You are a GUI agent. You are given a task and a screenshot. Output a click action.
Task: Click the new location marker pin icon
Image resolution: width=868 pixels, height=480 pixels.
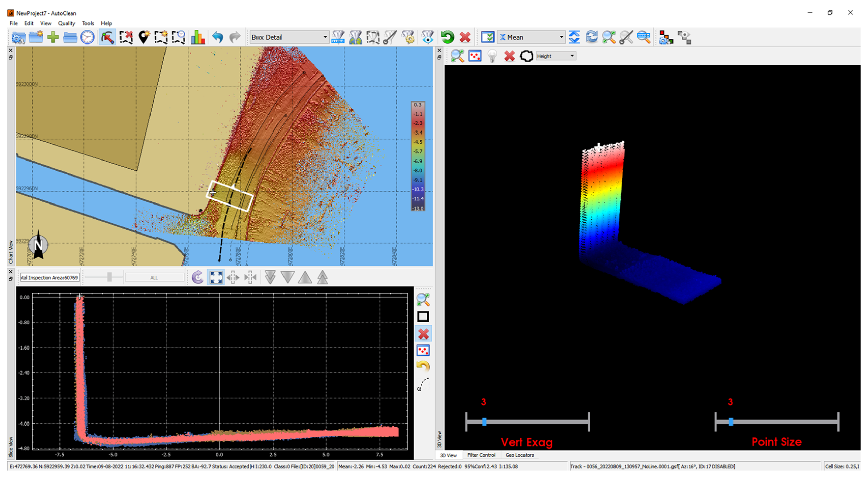144,37
